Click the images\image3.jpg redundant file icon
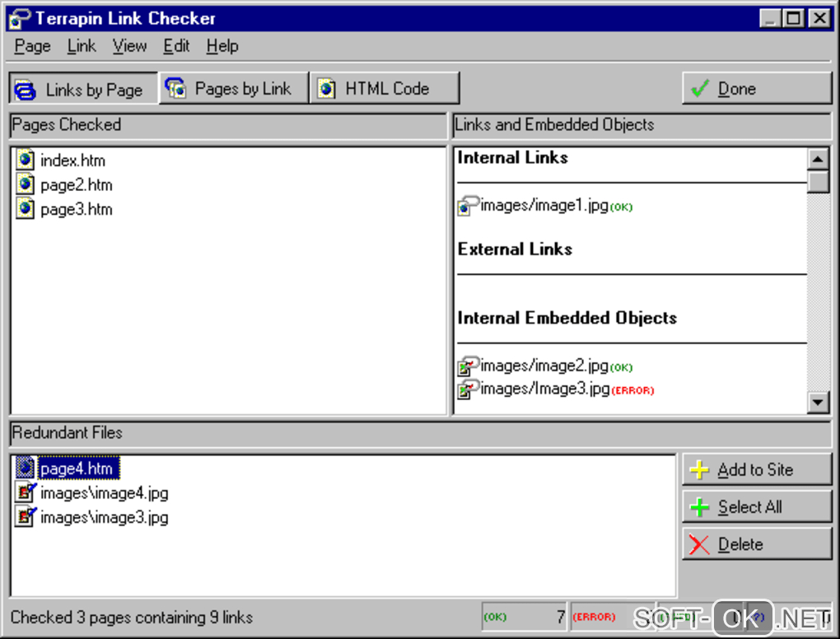The height and width of the screenshot is (639, 840). 26,516
